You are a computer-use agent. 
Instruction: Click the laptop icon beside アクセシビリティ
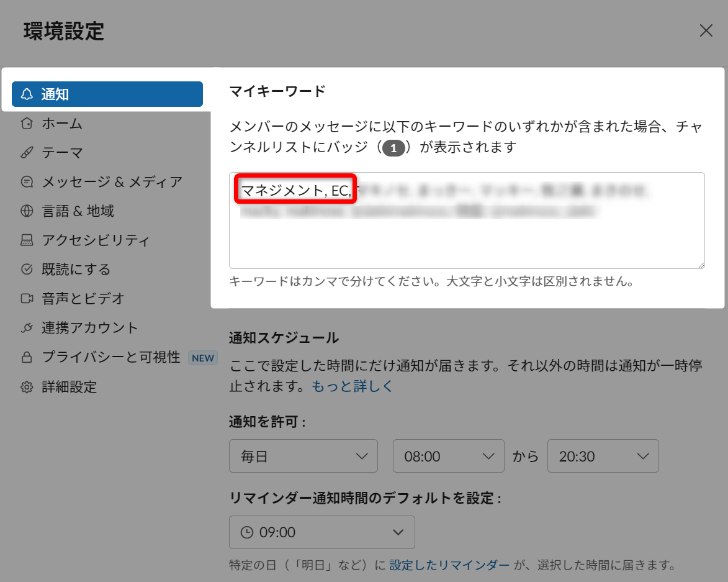[x=27, y=240]
